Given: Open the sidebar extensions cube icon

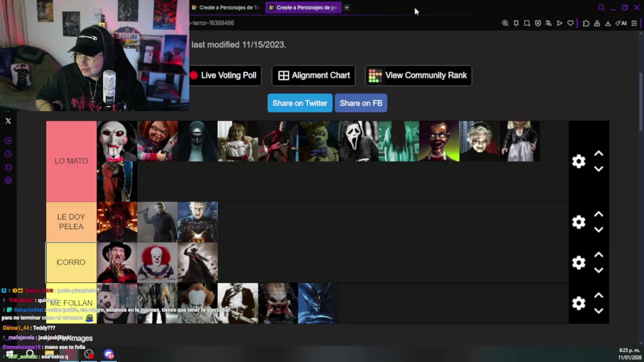Looking at the screenshot, I should pyautogui.click(x=8, y=167).
